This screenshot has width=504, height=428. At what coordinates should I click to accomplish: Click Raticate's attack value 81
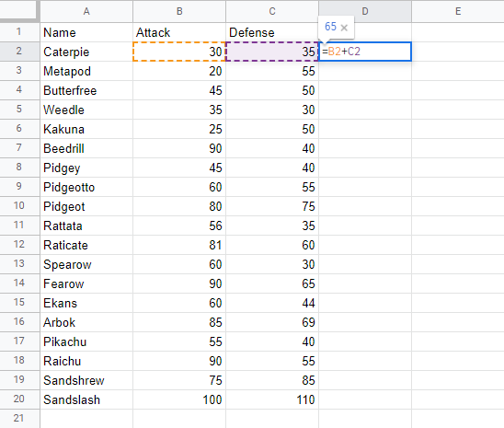(179, 245)
